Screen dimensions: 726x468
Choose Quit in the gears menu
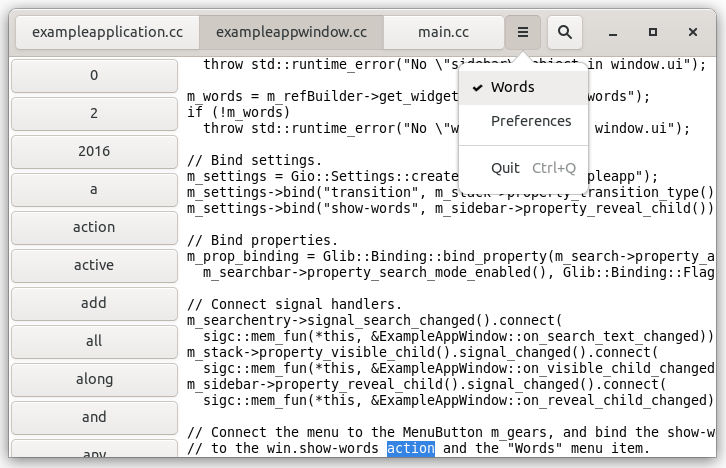505,168
